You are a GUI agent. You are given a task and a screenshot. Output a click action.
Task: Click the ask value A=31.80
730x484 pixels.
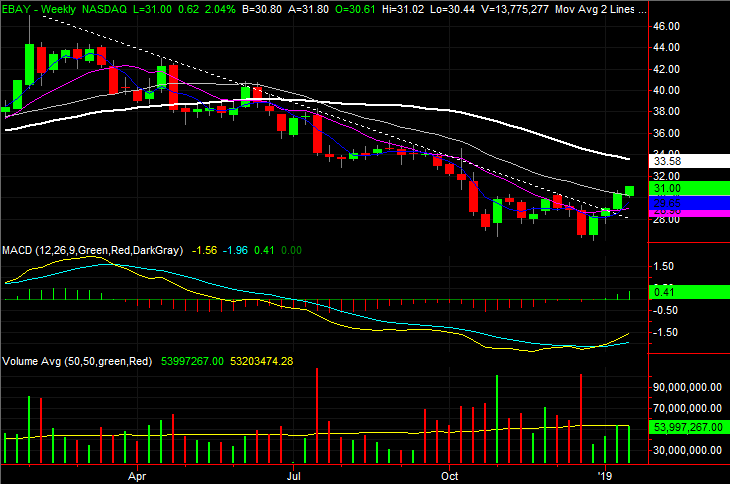[x=308, y=9]
